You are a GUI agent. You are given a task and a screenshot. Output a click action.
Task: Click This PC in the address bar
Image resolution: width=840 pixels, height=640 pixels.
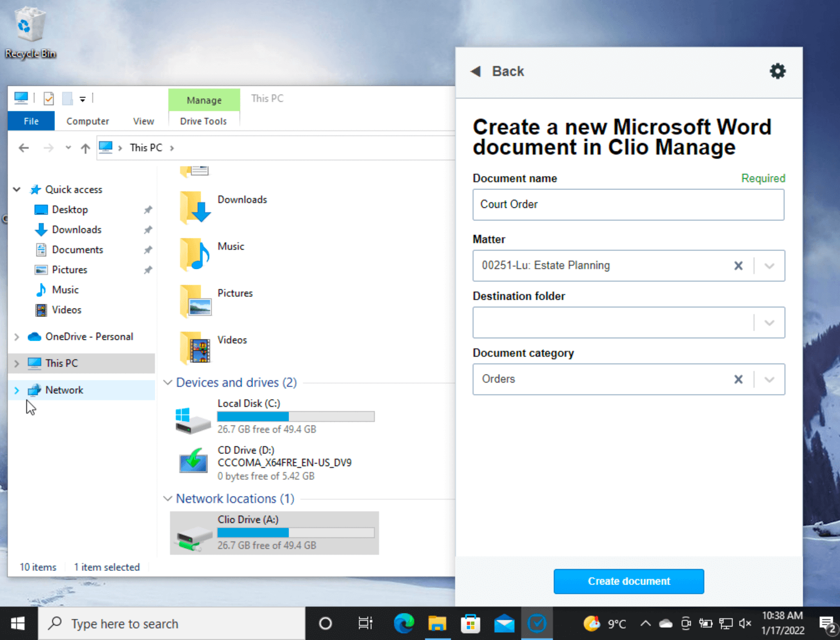[x=146, y=148]
